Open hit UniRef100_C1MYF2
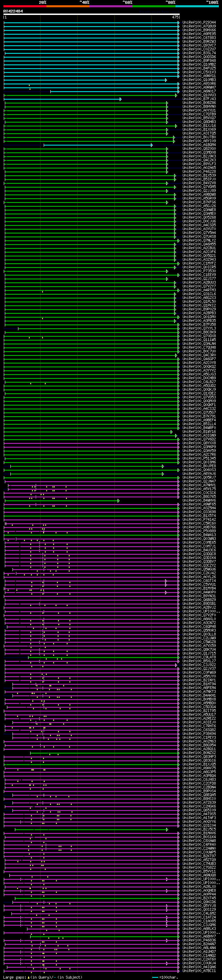 (x=199, y=263)
